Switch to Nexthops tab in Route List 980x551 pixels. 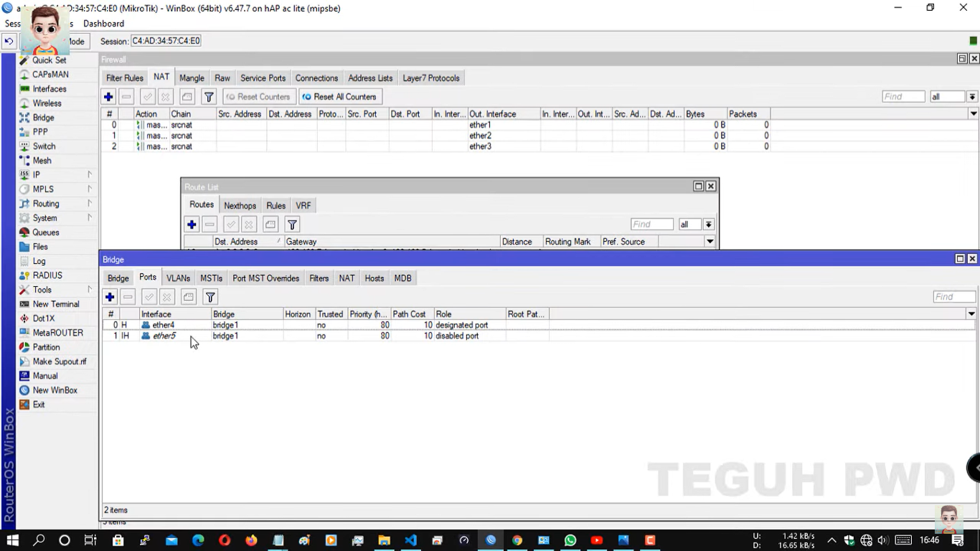(x=240, y=206)
